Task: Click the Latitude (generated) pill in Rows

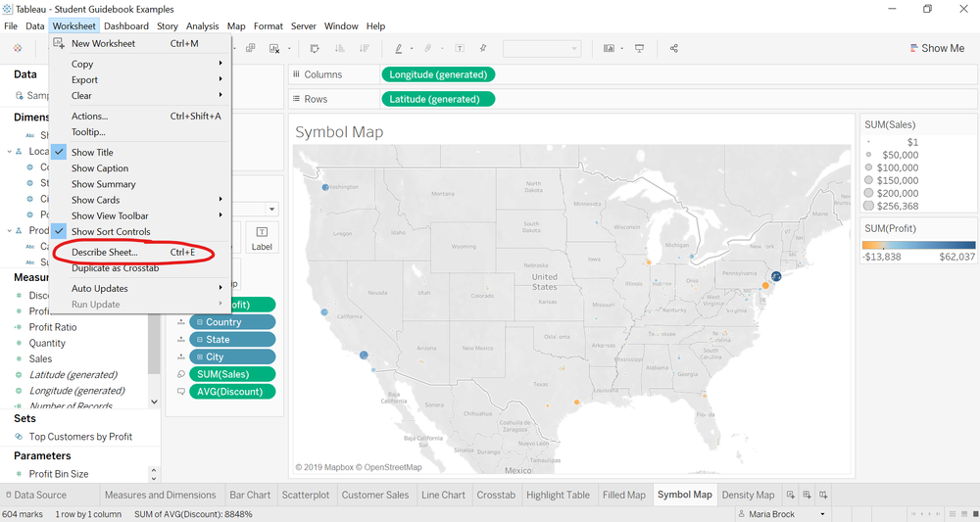Action: (x=437, y=99)
